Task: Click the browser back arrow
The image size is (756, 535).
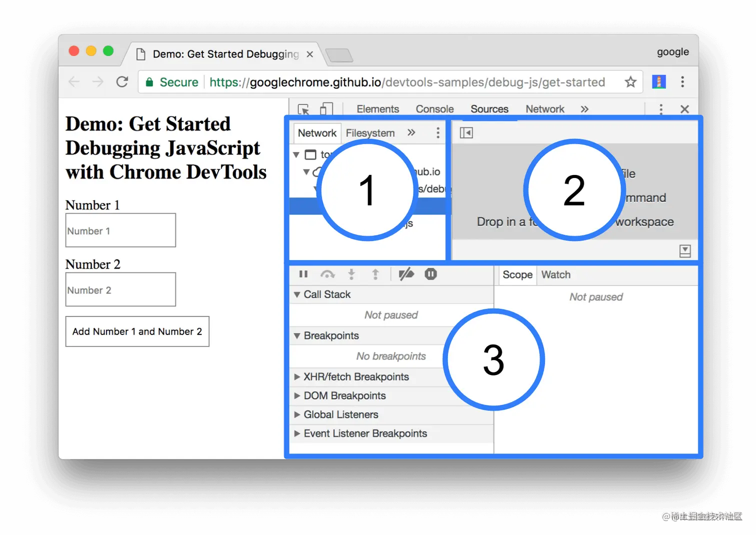Action: point(74,82)
